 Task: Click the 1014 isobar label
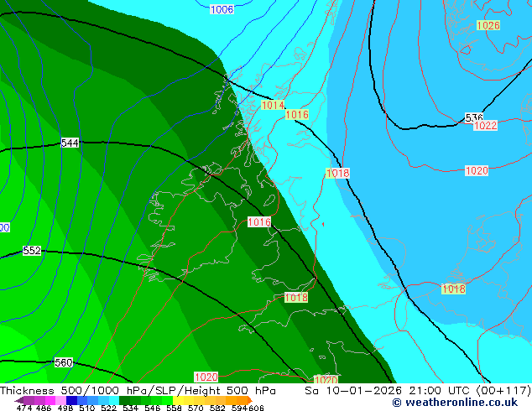pos(273,105)
